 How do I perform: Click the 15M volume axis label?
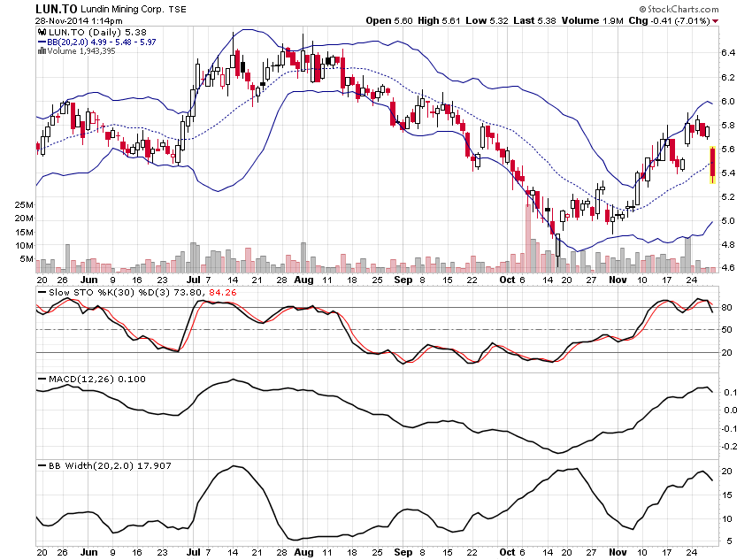pyautogui.click(x=24, y=232)
